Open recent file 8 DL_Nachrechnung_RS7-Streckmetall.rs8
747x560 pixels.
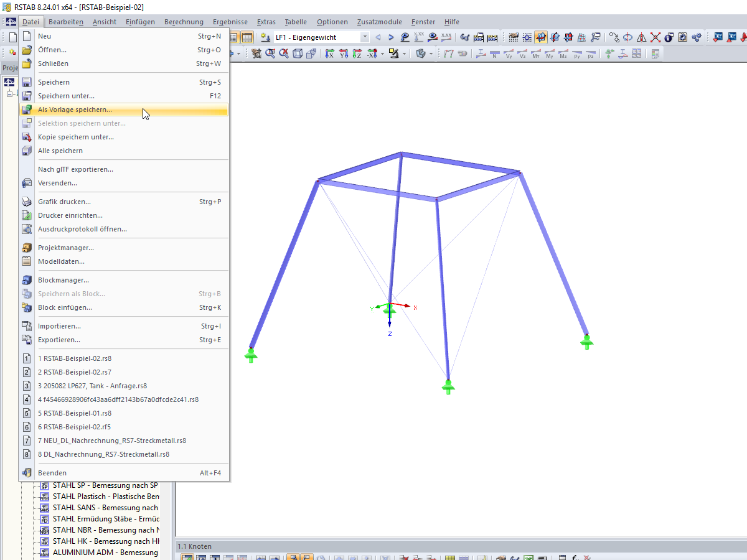[125, 454]
